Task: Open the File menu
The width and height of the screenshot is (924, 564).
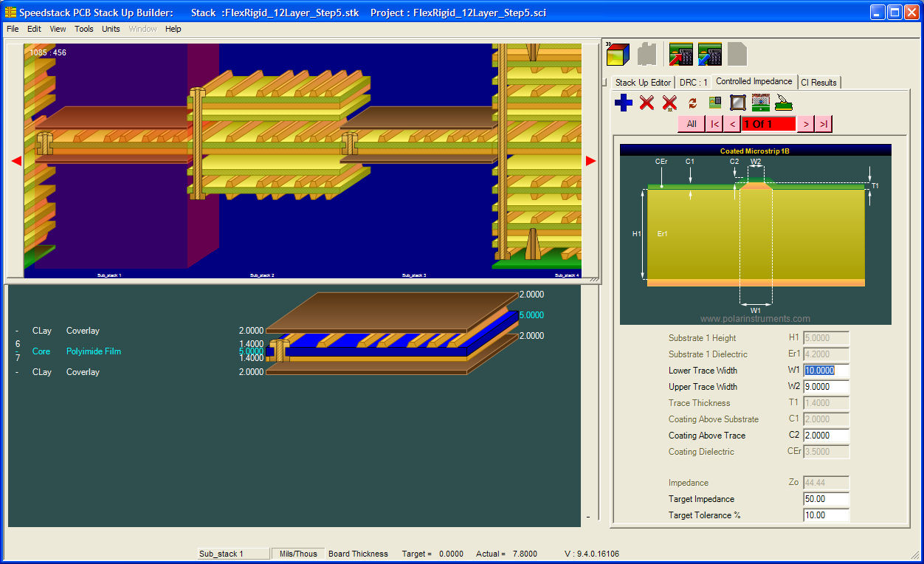Action: click(x=13, y=29)
